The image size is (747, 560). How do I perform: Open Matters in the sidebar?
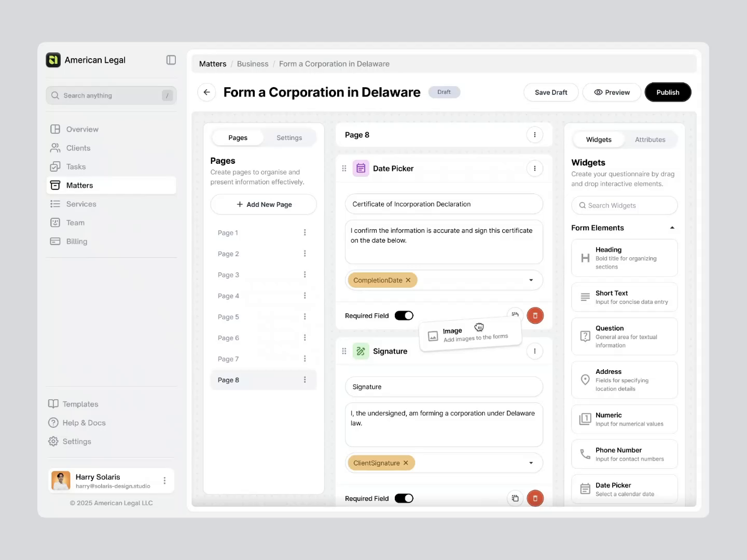[x=112, y=185]
